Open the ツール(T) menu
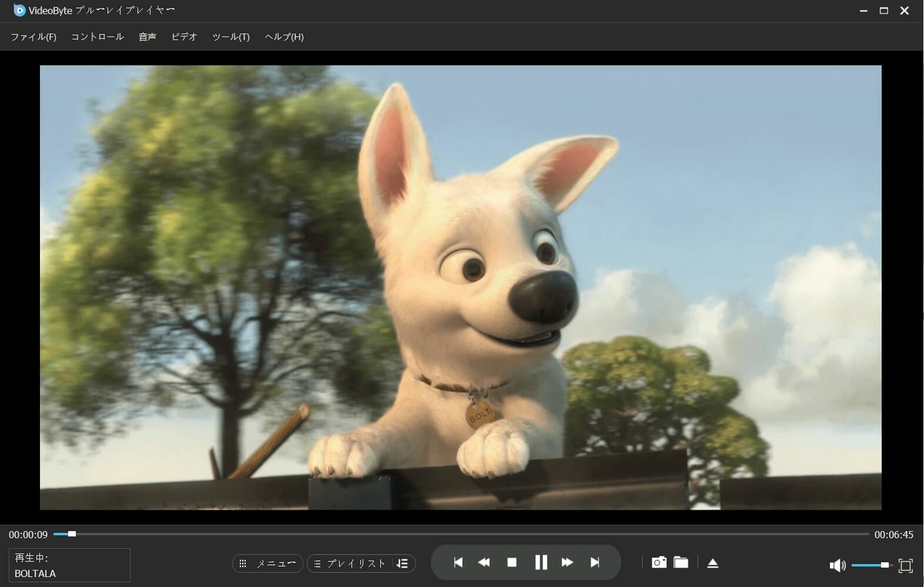 tap(230, 36)
